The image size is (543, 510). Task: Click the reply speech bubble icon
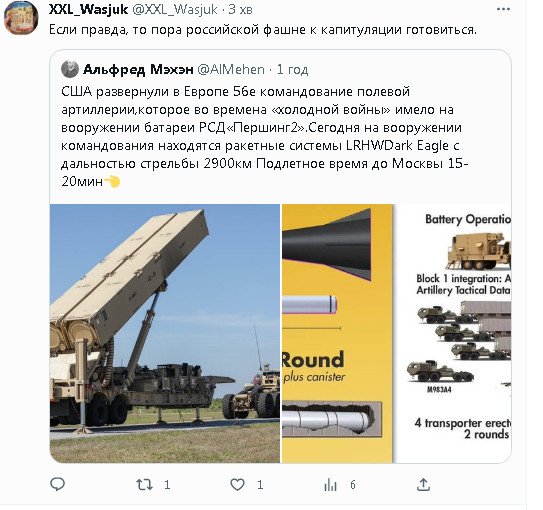(x=57, y=484)
